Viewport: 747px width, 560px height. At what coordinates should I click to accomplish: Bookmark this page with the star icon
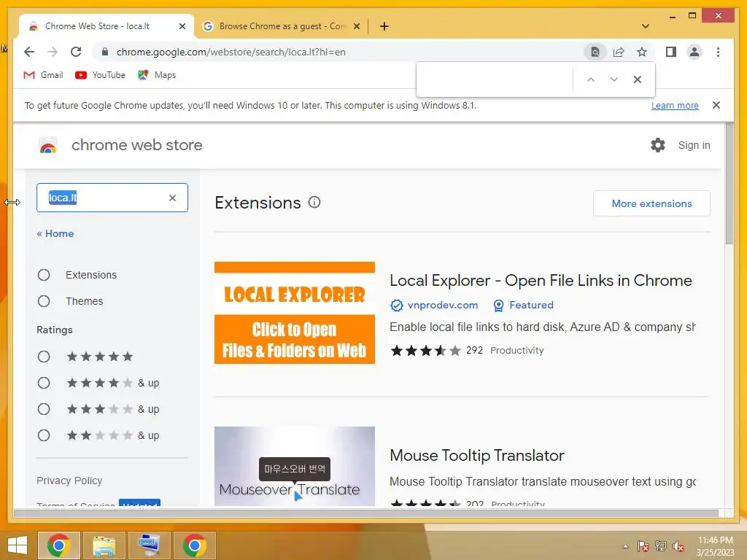tap(642, 52)
